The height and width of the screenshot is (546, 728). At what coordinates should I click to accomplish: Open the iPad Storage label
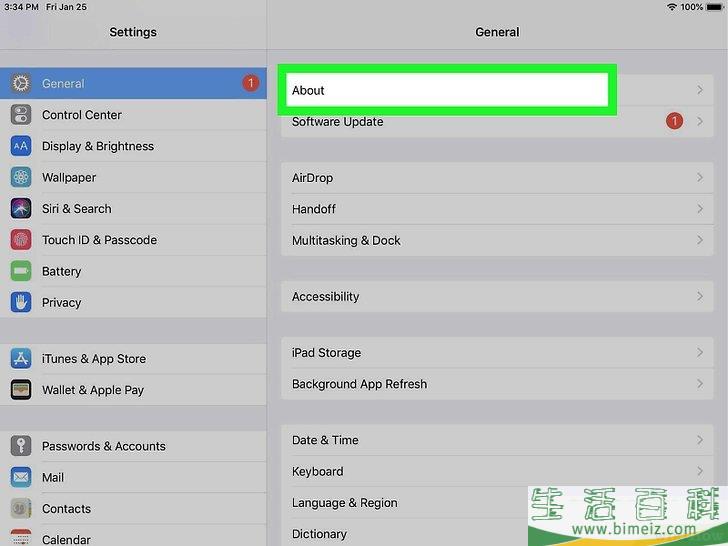point(326,353)
